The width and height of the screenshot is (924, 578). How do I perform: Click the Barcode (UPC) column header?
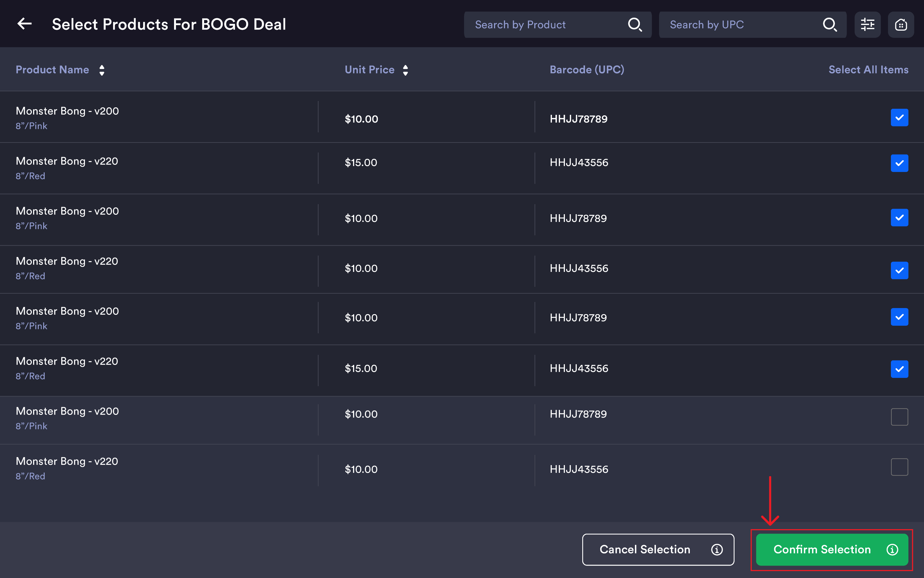coord(587,70)
